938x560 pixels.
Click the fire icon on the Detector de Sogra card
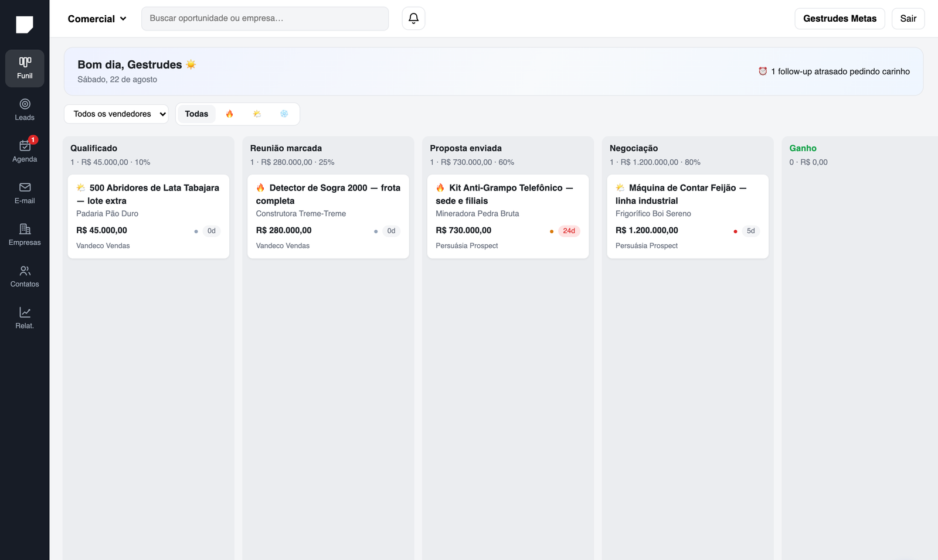[261, 187]
